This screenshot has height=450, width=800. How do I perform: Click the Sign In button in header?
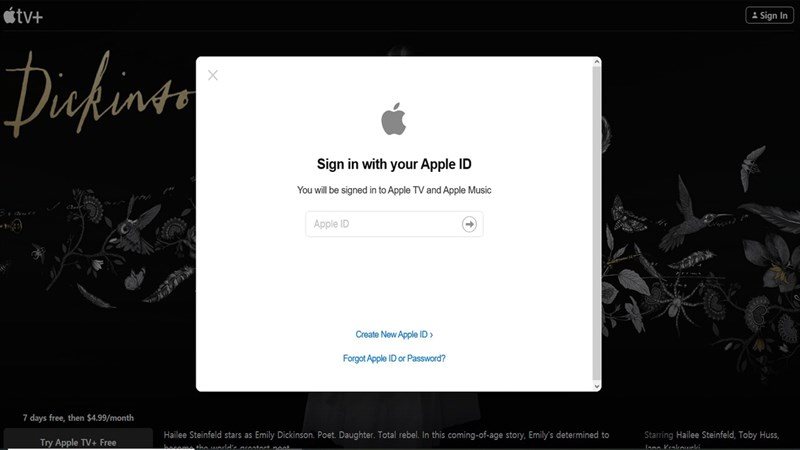(769, 15)
